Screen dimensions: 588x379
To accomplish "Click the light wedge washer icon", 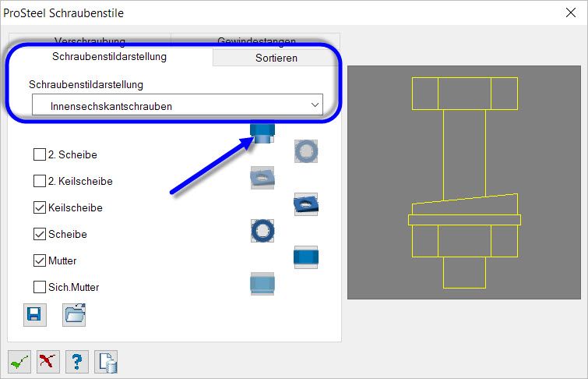I will (x=262, y=178).
